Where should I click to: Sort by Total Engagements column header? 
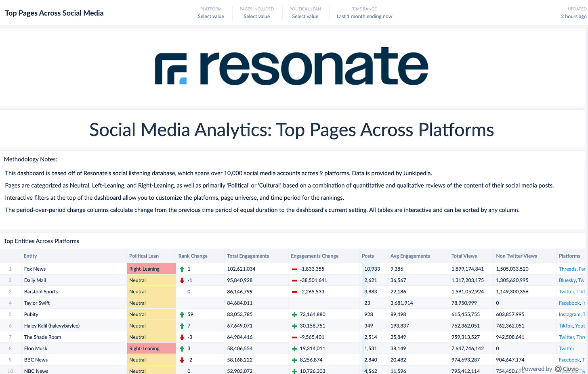pos(248,256)
